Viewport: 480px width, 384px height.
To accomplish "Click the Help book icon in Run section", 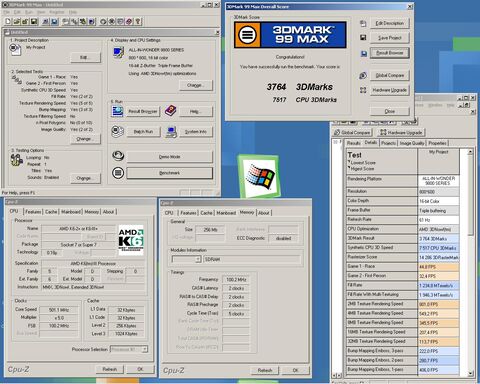I will [171, 111].
